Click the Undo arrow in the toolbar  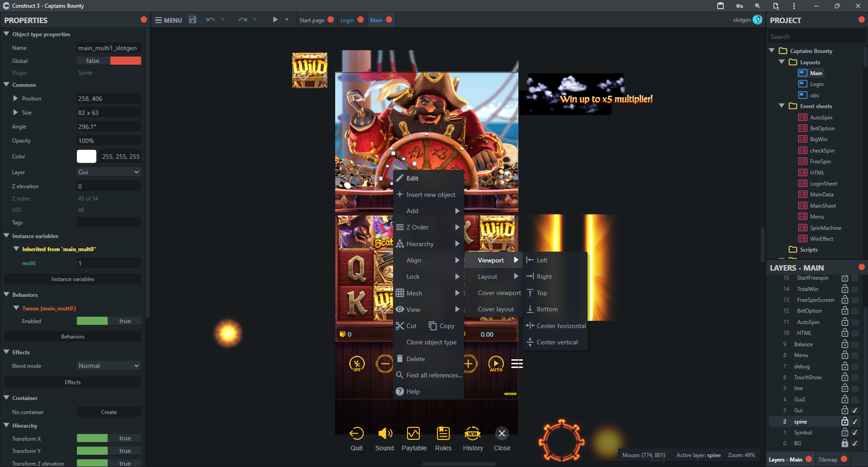click(x=210, y=20)
